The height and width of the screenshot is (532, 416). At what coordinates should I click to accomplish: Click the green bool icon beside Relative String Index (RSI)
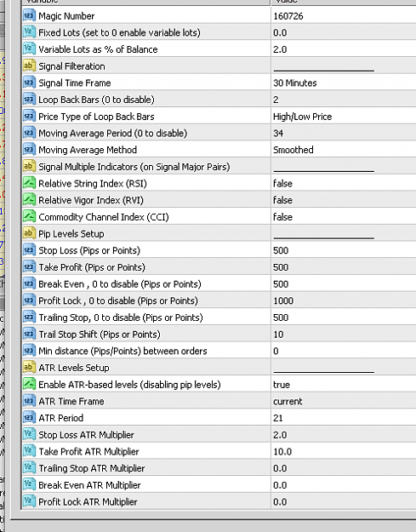click(29, 183)
